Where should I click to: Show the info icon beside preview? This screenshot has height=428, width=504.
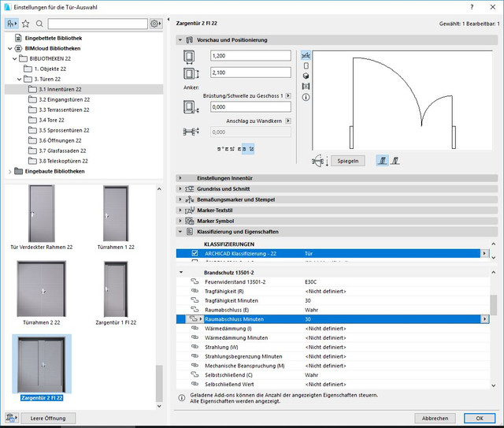point(306,97)
